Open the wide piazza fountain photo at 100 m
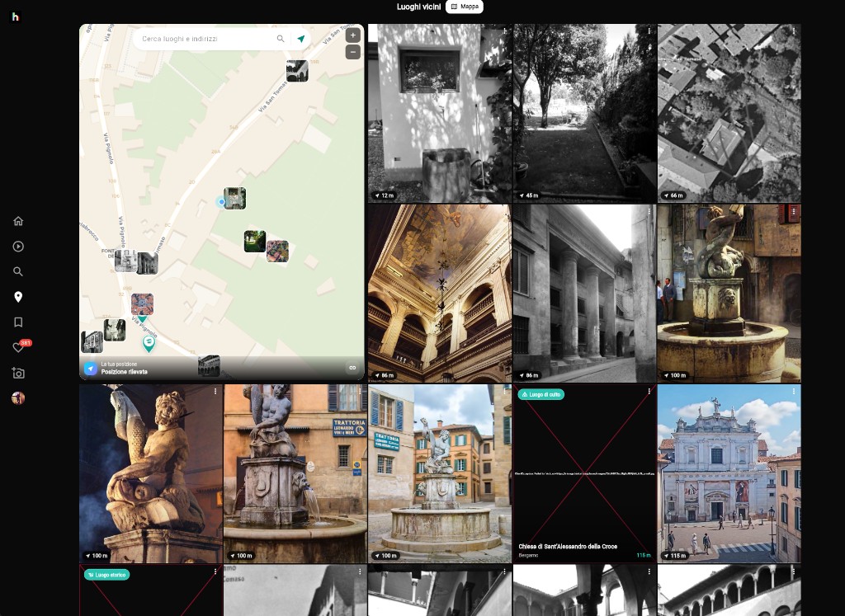The width and height of the screenshot is (845, 616). pos(440,474)
